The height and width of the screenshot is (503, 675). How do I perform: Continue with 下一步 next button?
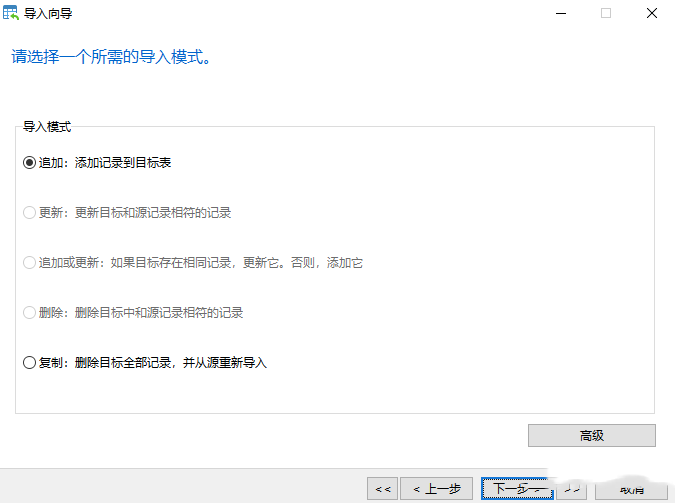point(517,489)
